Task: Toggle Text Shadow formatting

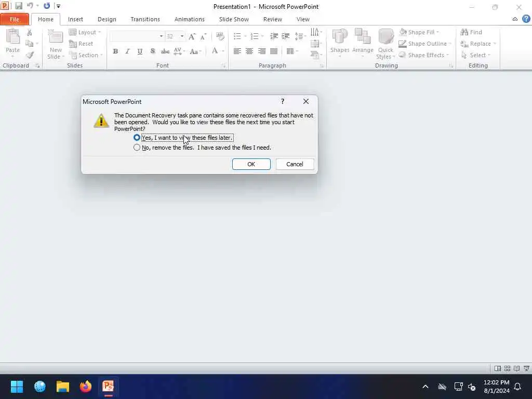Action: (x=152, y=51)
